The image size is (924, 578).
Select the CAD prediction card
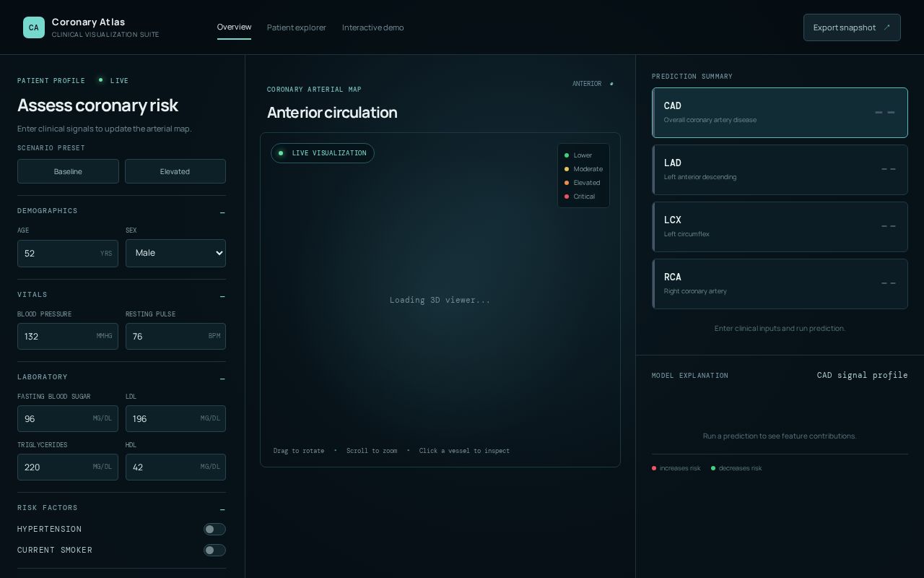click(x=780, y=113)
